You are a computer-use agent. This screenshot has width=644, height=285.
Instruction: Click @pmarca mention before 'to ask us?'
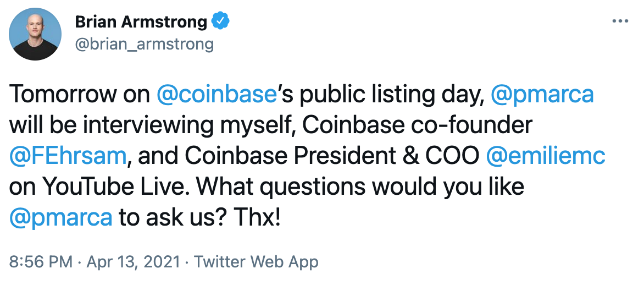point(61,218)
